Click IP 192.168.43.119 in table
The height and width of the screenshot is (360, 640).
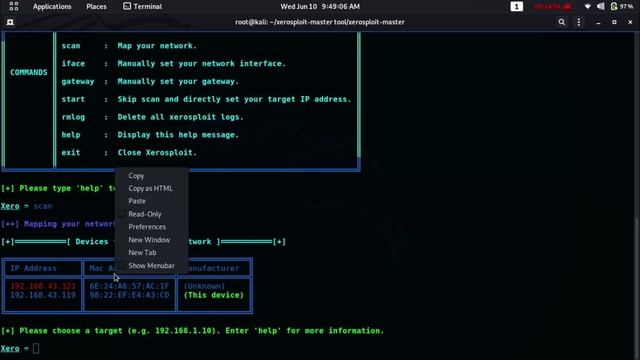tap(43, 295)
